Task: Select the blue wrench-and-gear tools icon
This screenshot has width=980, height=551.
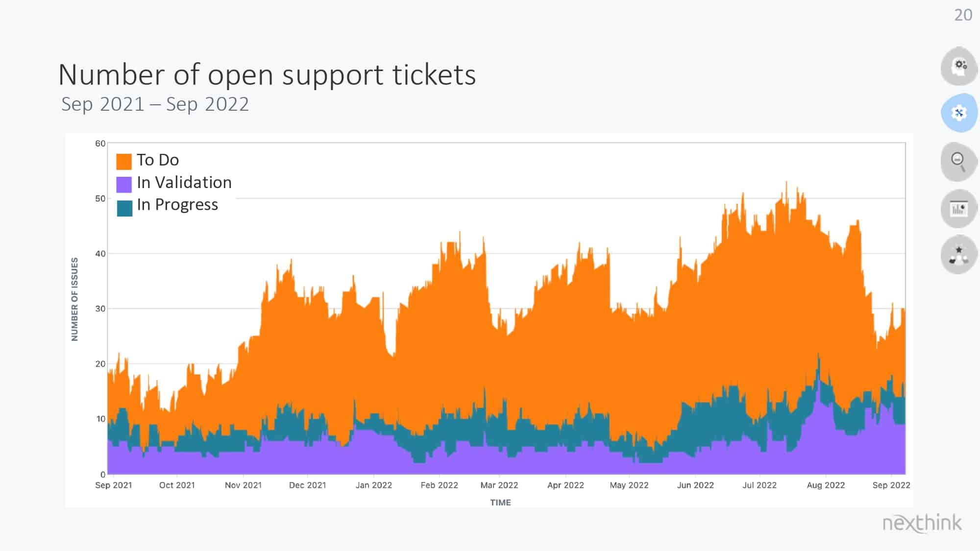Action: point(959,113)
